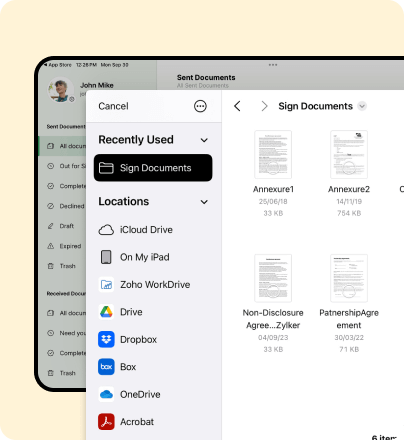Image resolution: width=404 pixels, height=440 pixels.
Task: Go forward with the right chevron
Action: tap(264, 106)
